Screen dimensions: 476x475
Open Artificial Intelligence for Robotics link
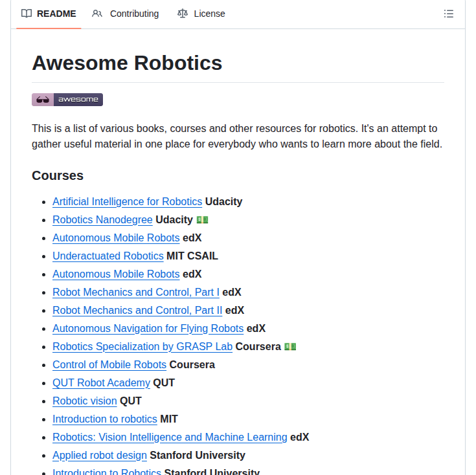pos(127,201)
